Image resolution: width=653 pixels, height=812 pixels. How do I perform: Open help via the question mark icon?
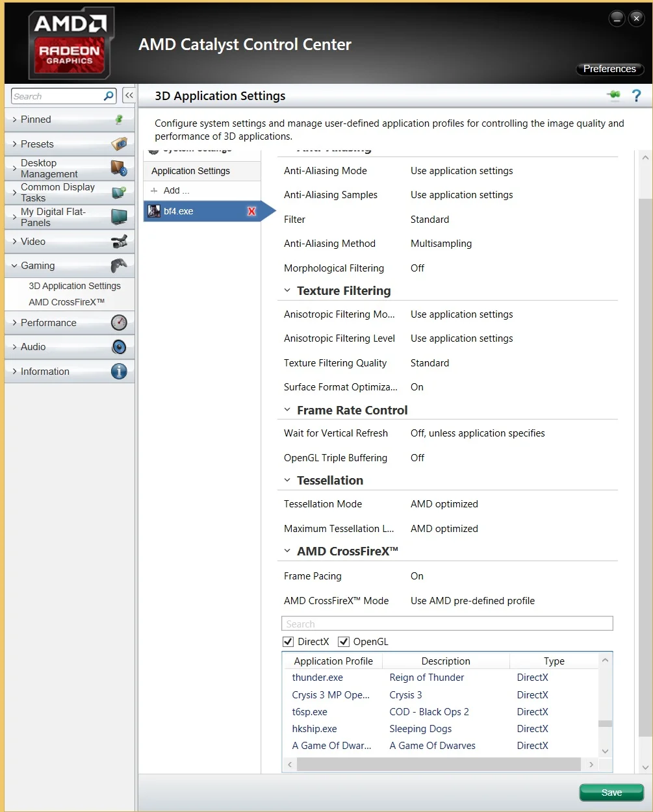[x=637, y=95]
